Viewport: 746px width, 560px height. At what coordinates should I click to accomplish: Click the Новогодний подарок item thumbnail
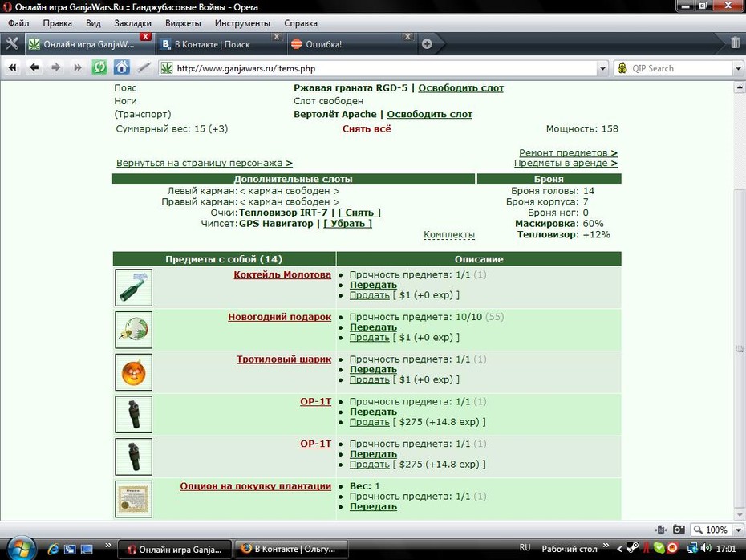tap(133, 330)
